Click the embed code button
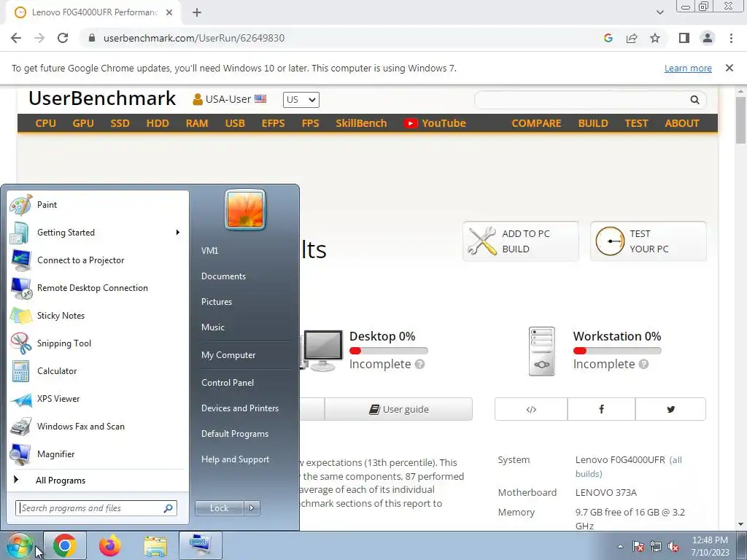Image resolution: width=747 pixels, height=560 pixels. click(x=531, y=409)
